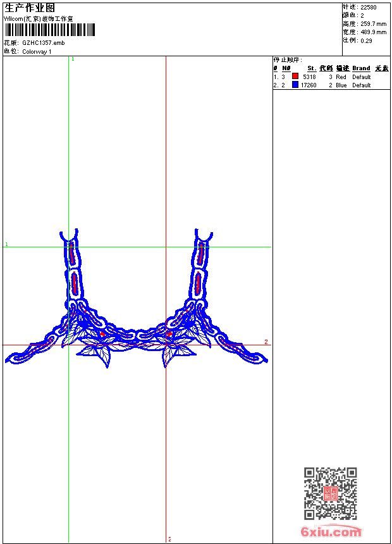The width and height of the screenshot is (392, 544).
Task: Click the red color swatch in stop sequence
Action: pos(295,77)
